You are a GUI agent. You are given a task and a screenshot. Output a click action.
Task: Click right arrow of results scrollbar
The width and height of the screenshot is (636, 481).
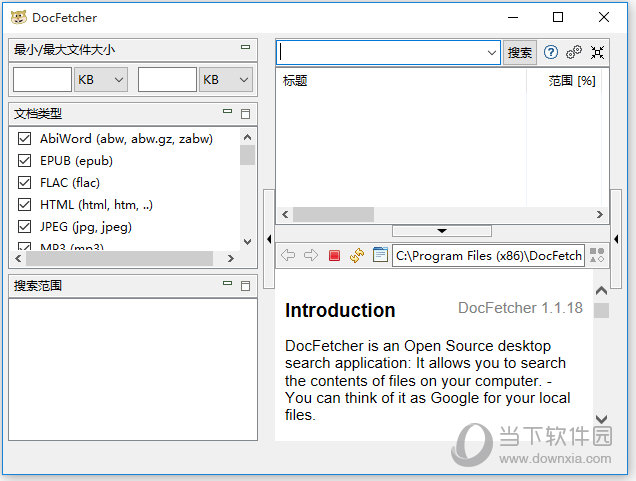599,215
